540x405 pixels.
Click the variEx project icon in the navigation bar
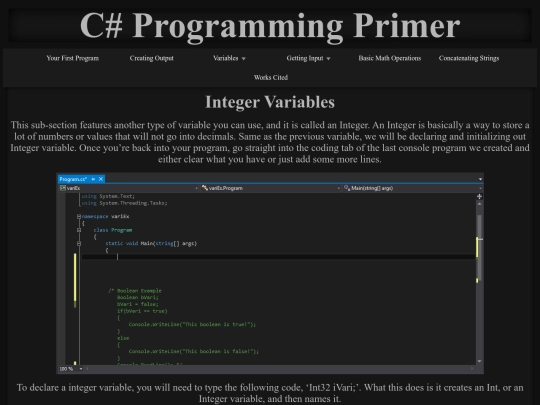[63, 188]
